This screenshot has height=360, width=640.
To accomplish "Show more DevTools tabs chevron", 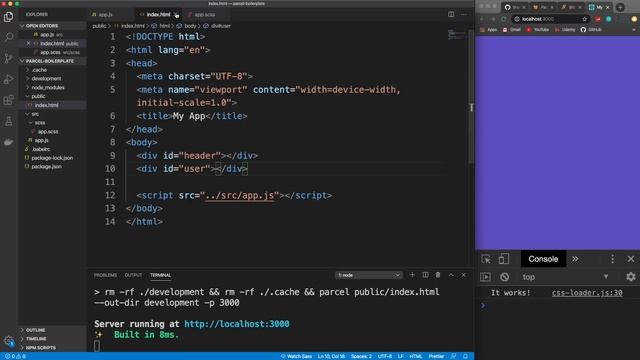I will [x=575, y=259].
